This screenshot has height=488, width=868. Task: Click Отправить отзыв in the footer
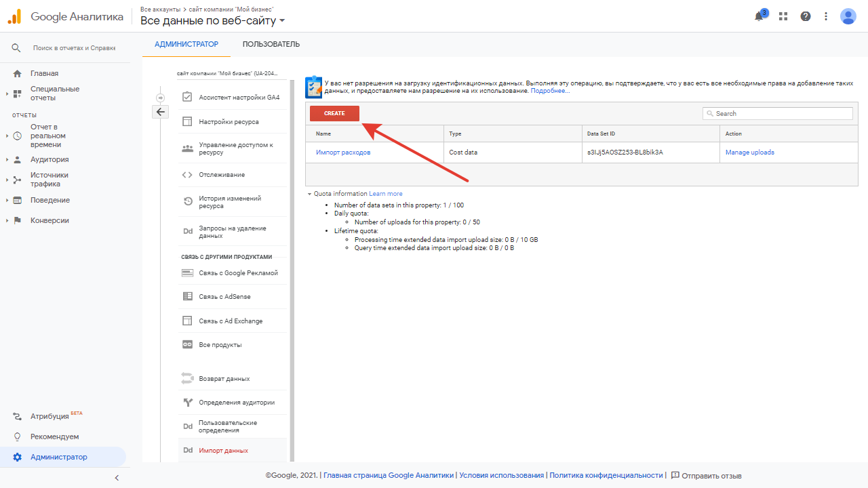(x=706, y=476)
